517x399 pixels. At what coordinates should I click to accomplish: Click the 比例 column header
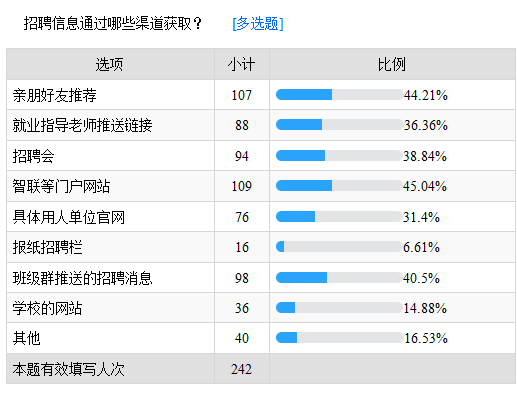coord(392,64)
